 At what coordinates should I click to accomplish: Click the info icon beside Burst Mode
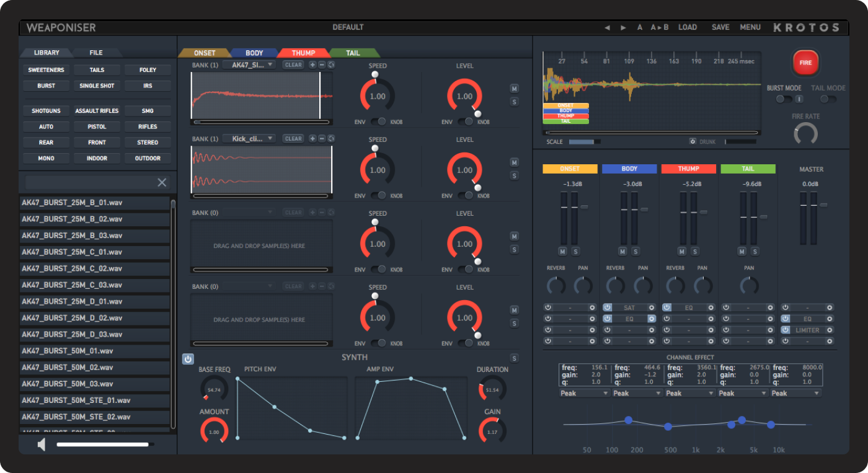799,99
